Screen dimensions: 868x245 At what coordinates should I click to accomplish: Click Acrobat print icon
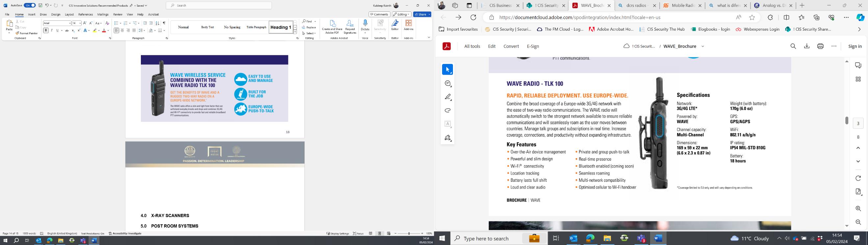click(x=821, y=46)
